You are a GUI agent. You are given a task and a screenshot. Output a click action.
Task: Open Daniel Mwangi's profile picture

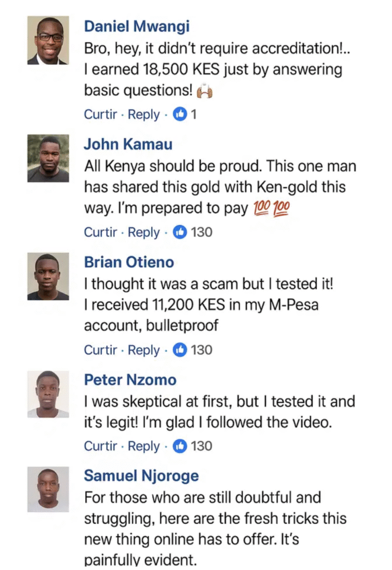point(48,40)
